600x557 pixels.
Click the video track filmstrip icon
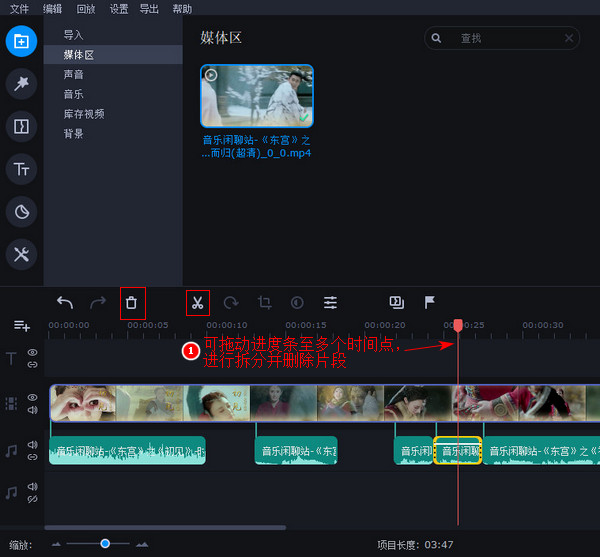11,404
